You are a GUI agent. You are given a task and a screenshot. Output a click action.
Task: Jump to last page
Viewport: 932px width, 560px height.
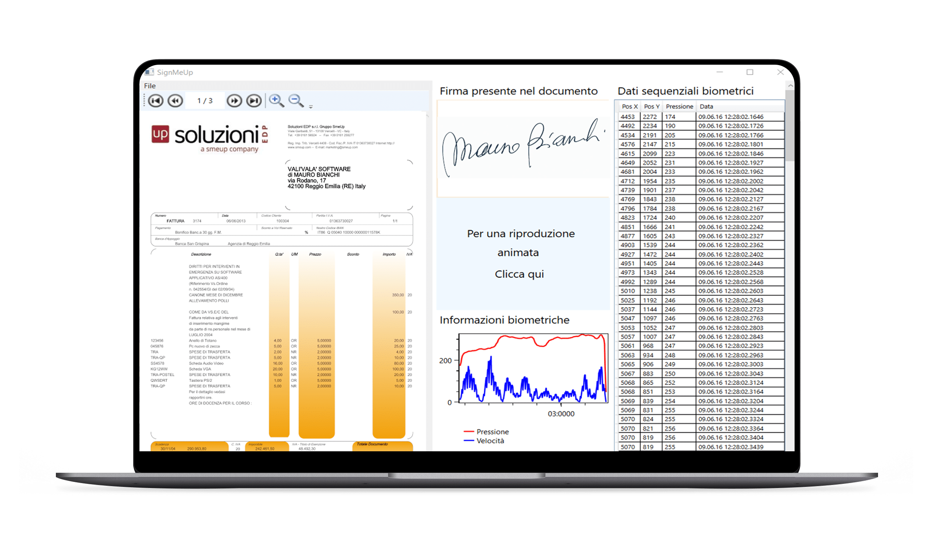point(254,101)
